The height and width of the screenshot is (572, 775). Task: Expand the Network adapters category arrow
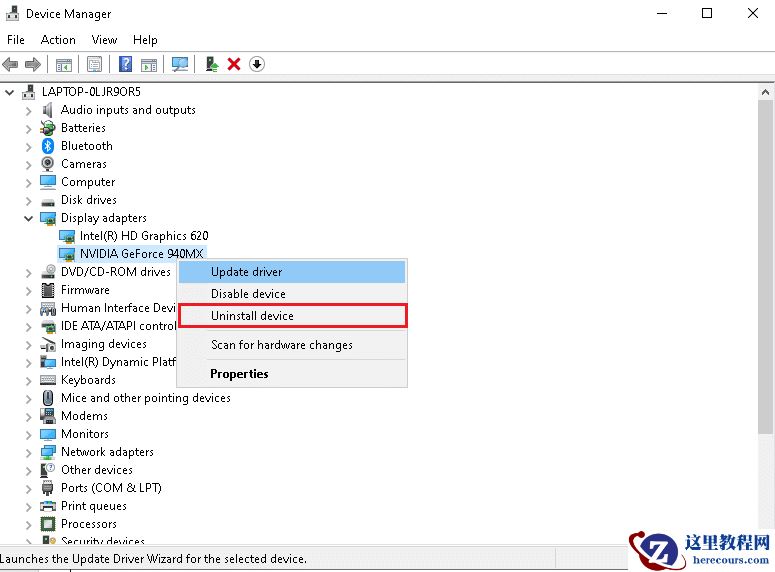pyautogui.click(x=29, y=453)
